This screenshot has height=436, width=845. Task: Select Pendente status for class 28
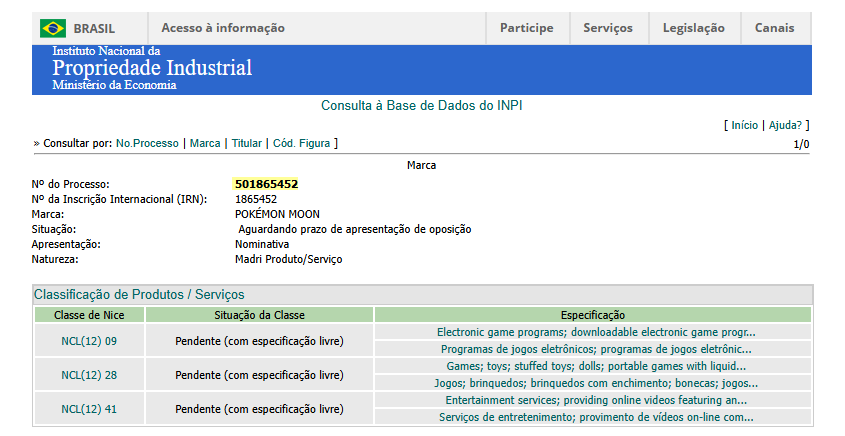pos(259,375)
